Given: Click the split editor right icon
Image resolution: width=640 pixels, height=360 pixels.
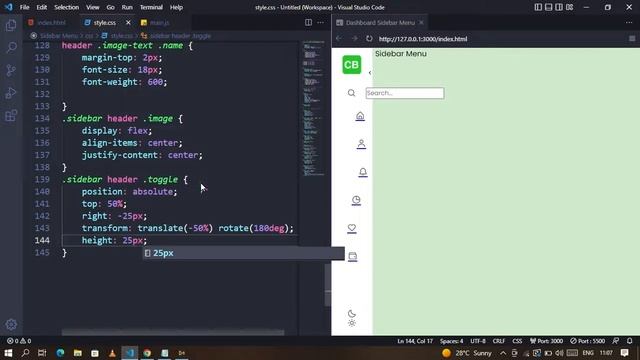Looking at the screenshot, I should pos(309,22).
